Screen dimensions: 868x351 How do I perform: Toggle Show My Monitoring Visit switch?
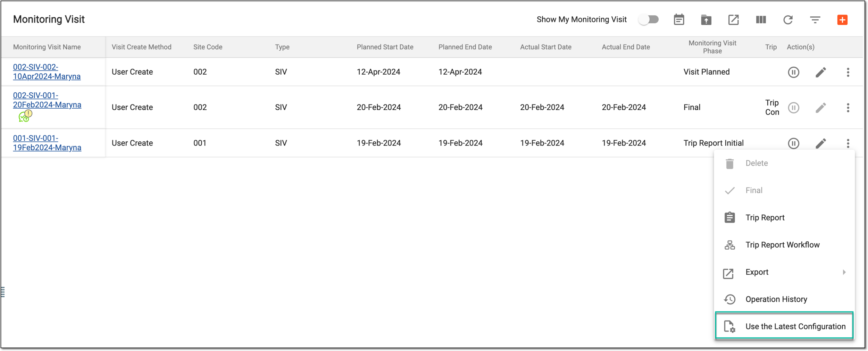pyautogui.click(x=648, y=19)
